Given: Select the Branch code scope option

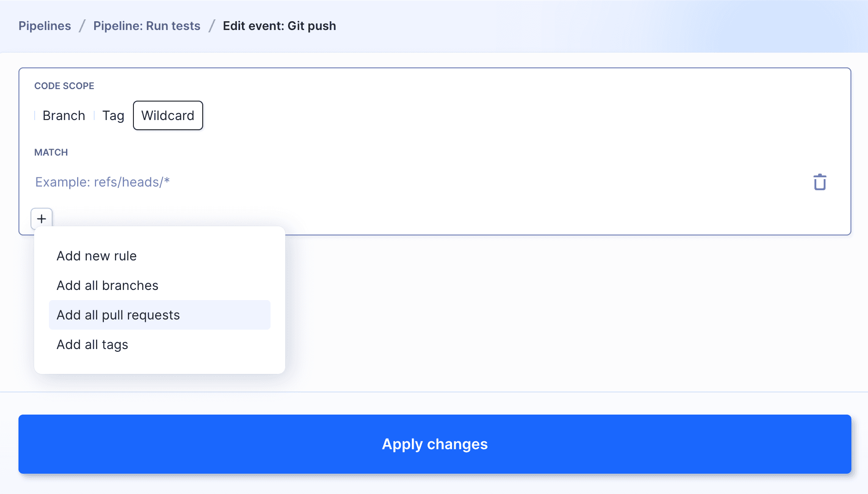Looking at the screenshot, I should point(64,115).
